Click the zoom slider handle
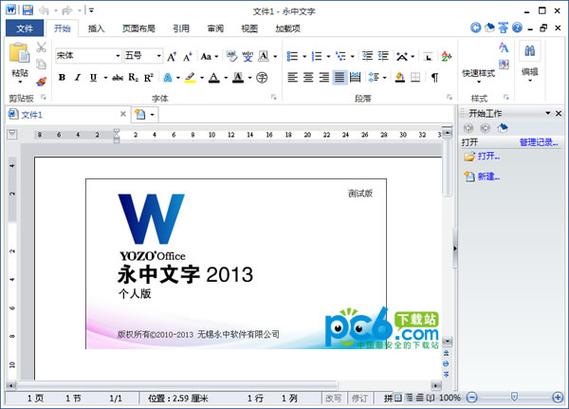This screenshot has height=409, width=569. click(x=514, y=397)
